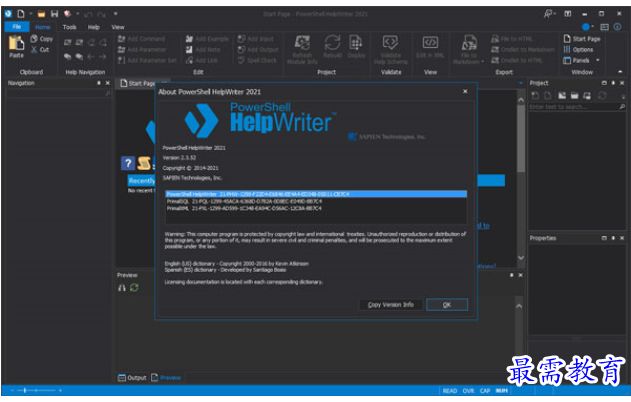
Task: Switch to the Home ribbon tab
Action: coord(42,27)
